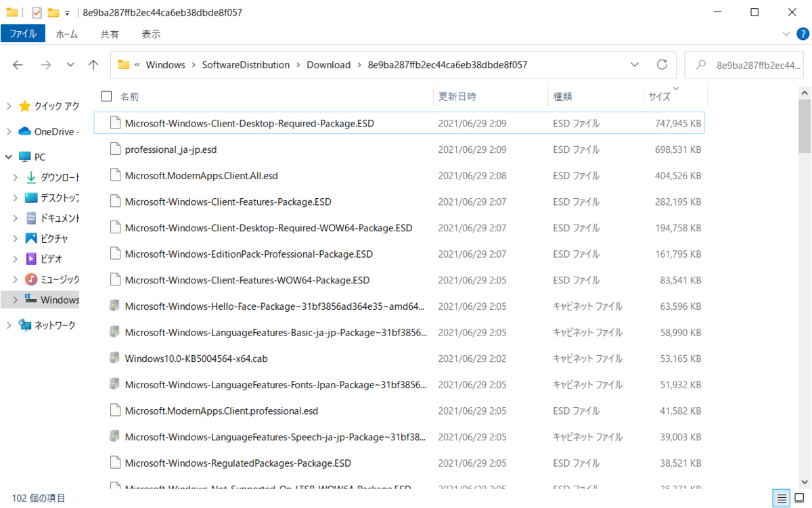Open Explorer help question mark
Image resolution: width=812 pixels, height=508 pixels.
pos(802,34)
